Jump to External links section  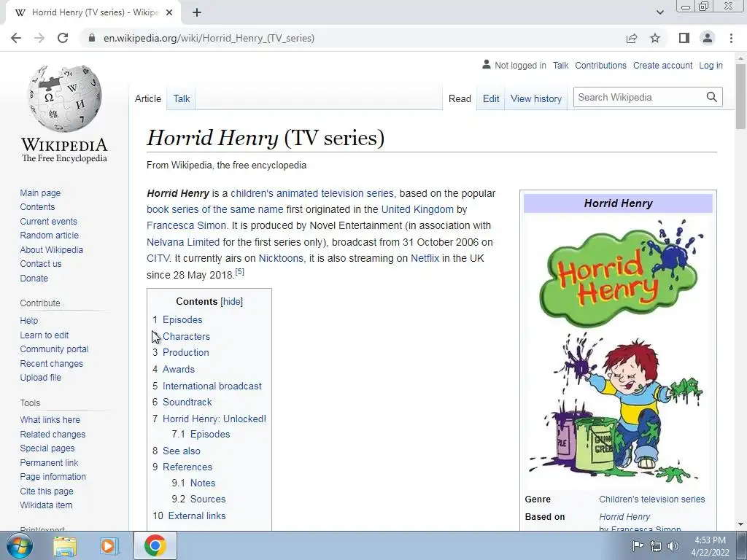197,516
